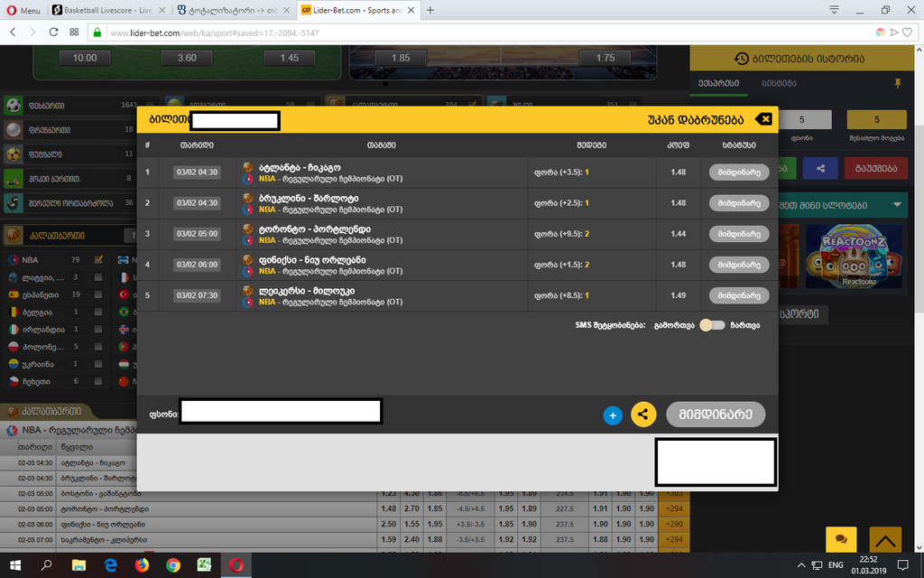Screen dimensions: 924x578
Task: Click the yellow pin icon in betslip
Action: [898, 84]
